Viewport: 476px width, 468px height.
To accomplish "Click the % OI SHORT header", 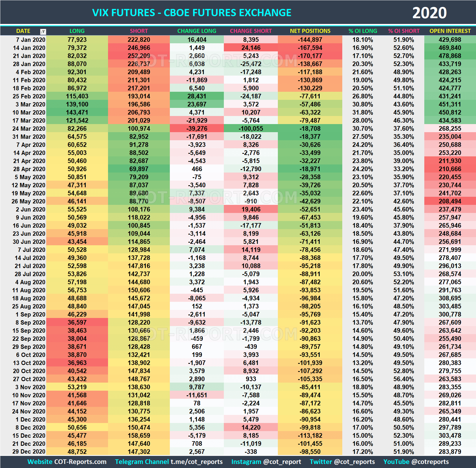I will click(404, 31).
